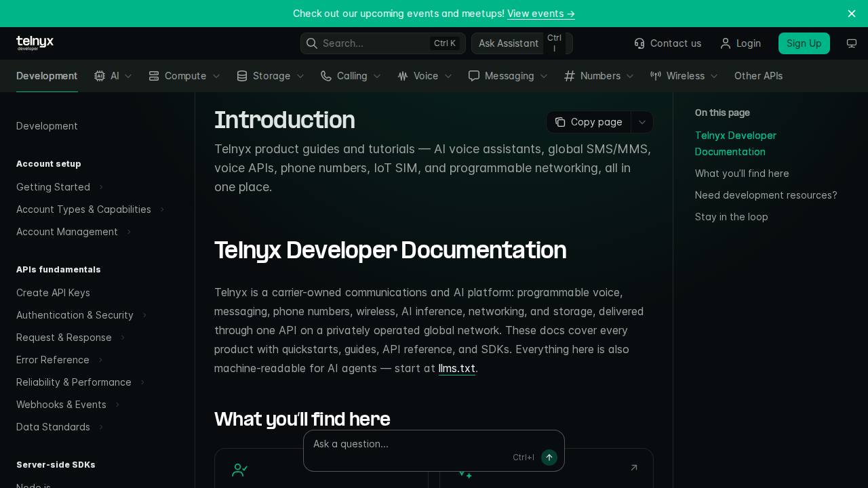Click the external arrow icon in second card
The image size is (868, 488).
pos(634,468)
